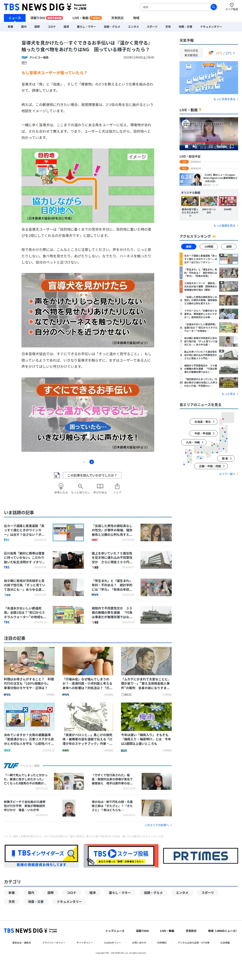The image size is (242, 980).
Task: Open the YouTube player three-dot menu
Action: tap(231, 124)
